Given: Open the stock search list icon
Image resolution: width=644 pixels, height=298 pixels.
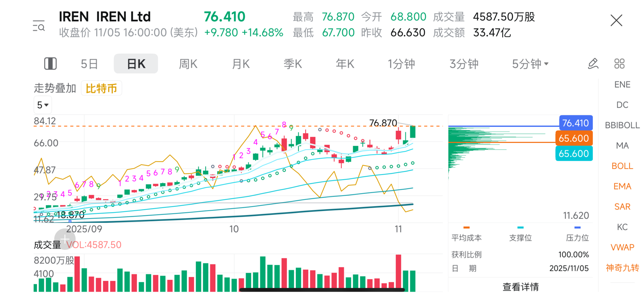Looking at the screenshot, I should tap(39, 25).
